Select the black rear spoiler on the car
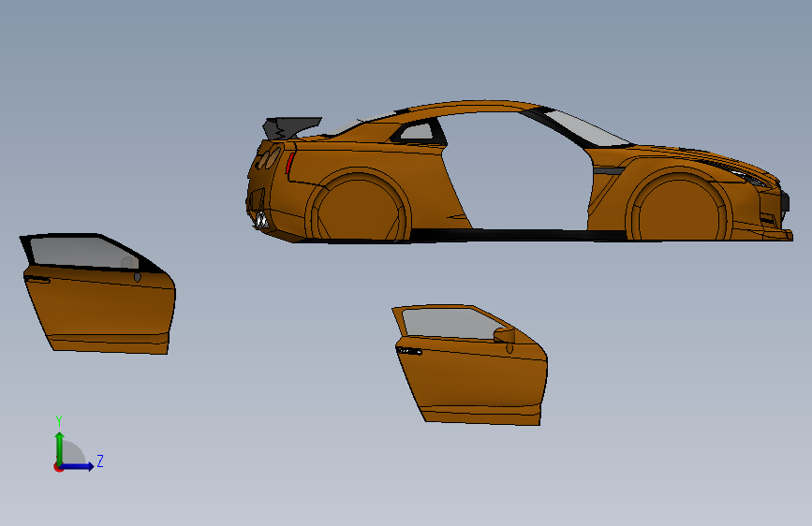Image resolution: width=812 pixels, height=526 pixels. (x=290, y=128)
